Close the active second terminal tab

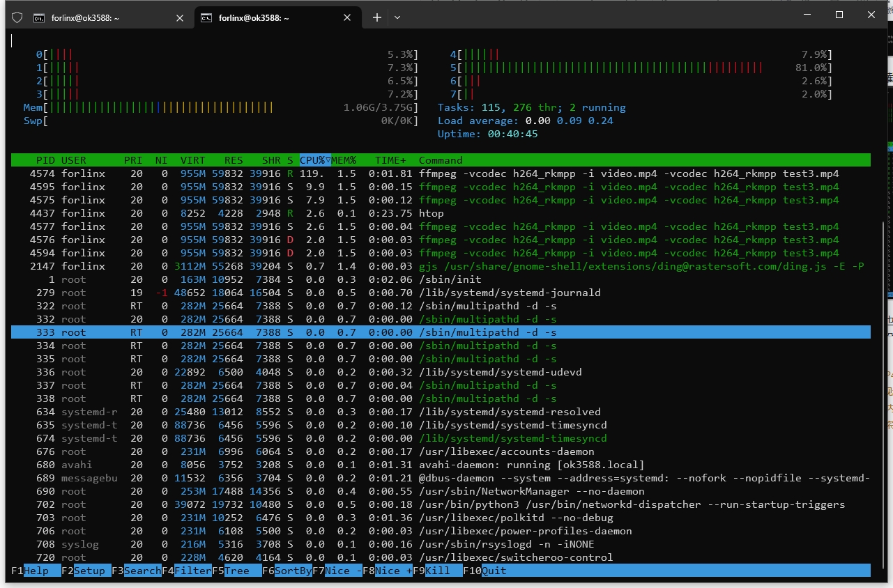pyautogui.click(x=346, y=18)
